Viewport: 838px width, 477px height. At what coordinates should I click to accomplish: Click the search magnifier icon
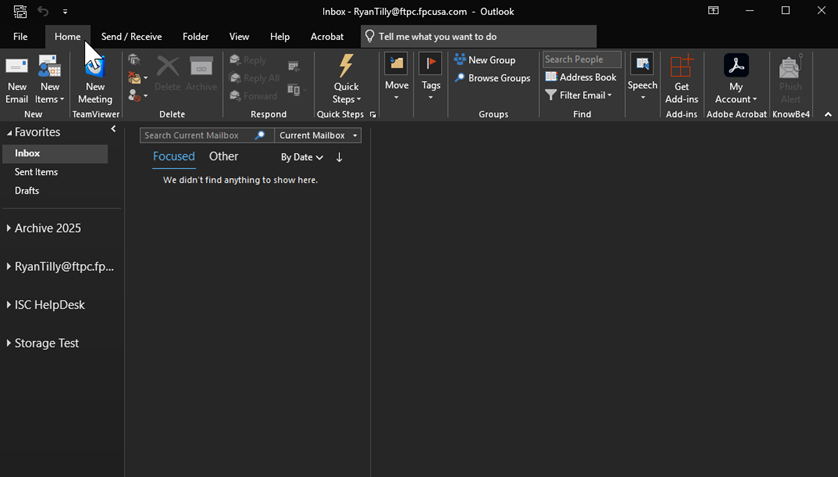click(x=260, y=135)
